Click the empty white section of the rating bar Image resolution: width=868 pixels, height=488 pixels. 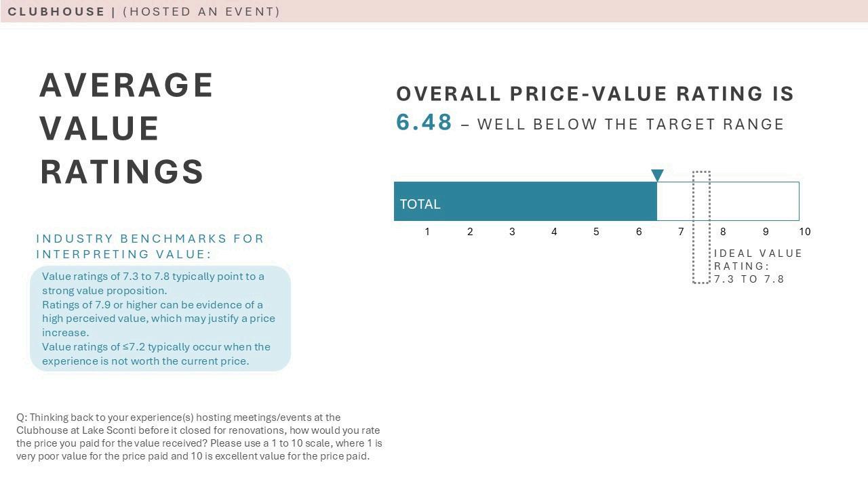[753, 201]
